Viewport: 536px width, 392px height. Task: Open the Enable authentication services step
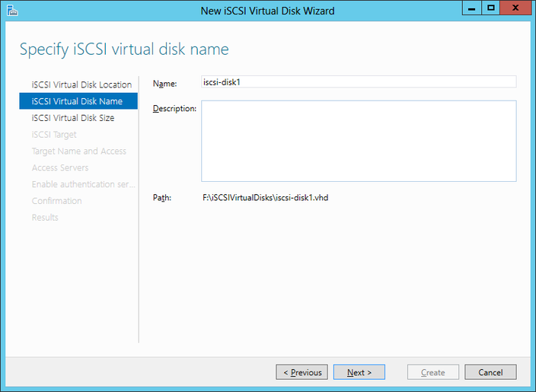(x=84, y=184)
